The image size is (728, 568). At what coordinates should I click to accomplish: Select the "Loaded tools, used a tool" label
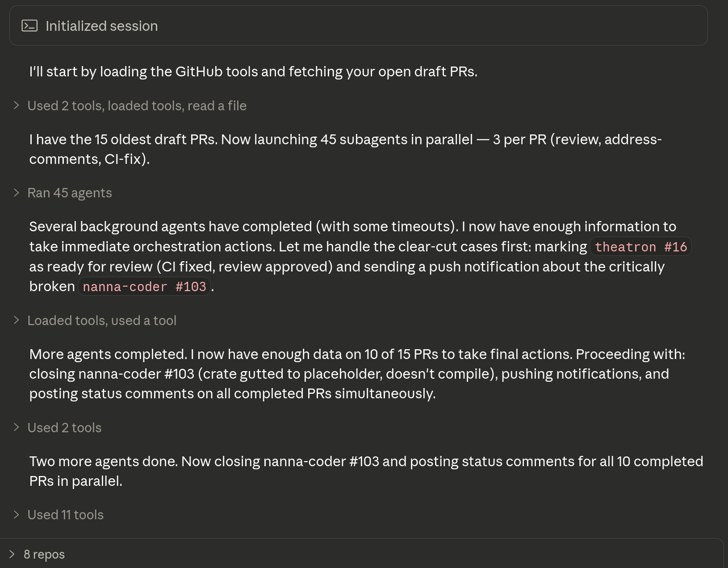coord(102,320)
